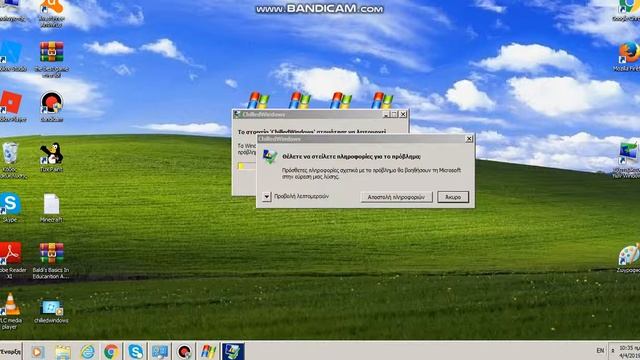Viewport: 640px width, 360px height.
Task: Click the error report icon in the dialog
Action: click(x=269, y=157)
